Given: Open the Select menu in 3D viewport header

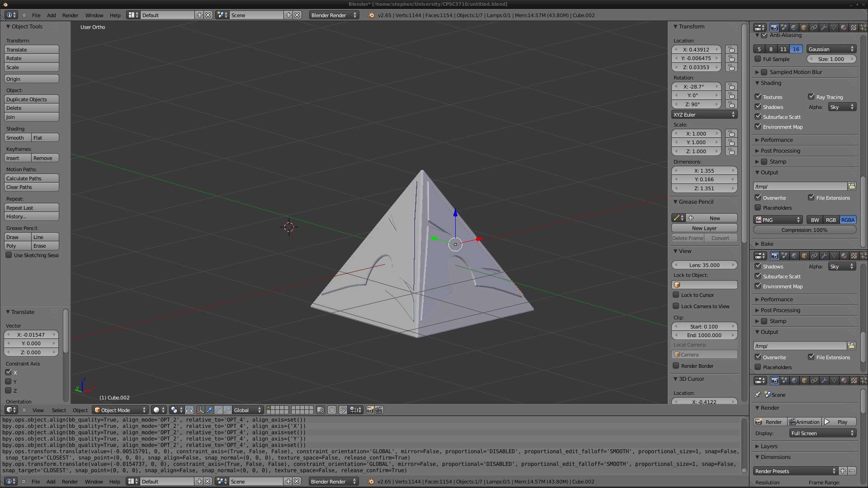Looking at the screenshot, I should 59,410.
